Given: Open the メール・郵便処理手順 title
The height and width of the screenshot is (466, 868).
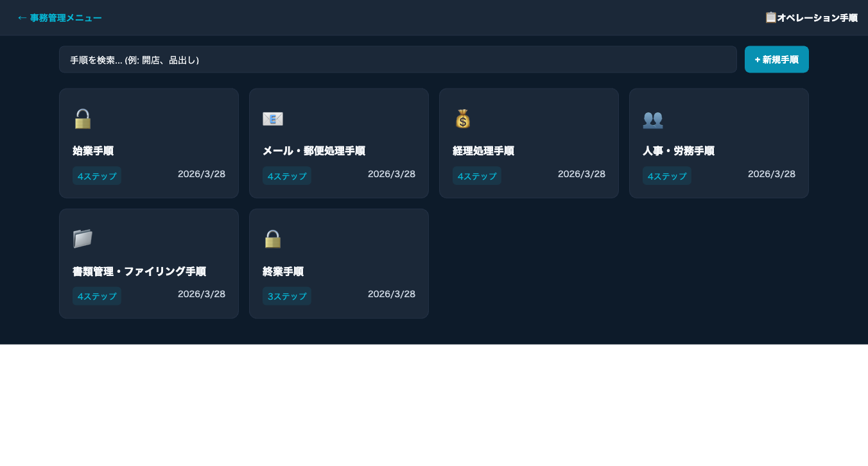Looking at the screenshot, I should point(313,151).
